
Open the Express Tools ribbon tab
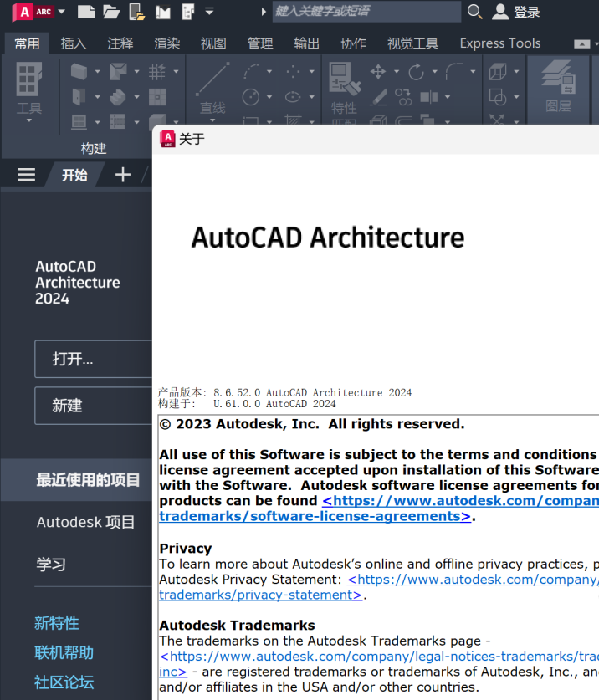(x=500, y=43)
